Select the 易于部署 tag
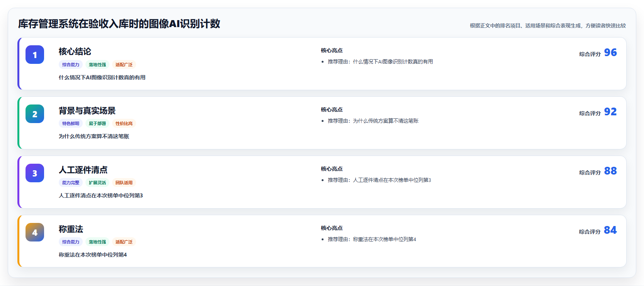 [x=97, y=123]
